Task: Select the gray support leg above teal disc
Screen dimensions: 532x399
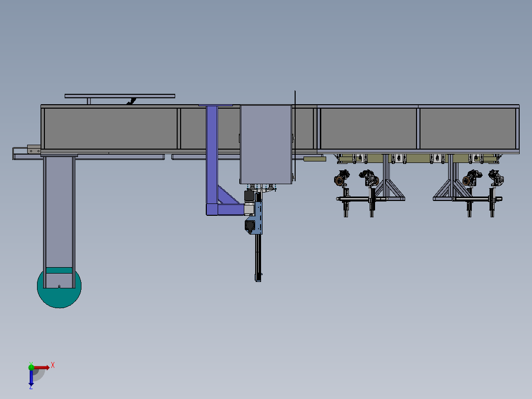Action: pos(59,212)
